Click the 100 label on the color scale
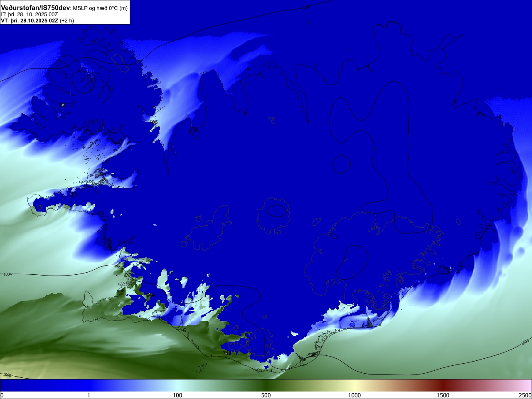Screen dimensions: 532x399 click(x=177, y=395)
